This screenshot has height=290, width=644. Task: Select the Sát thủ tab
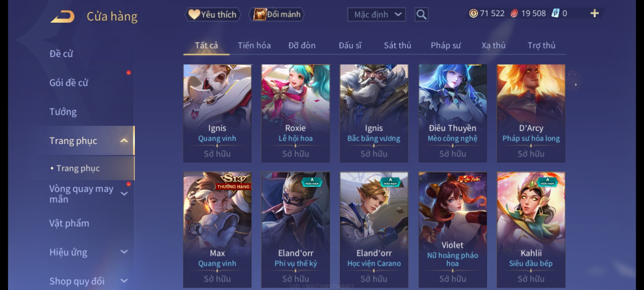pyautogui.click(x=397, y=45)
